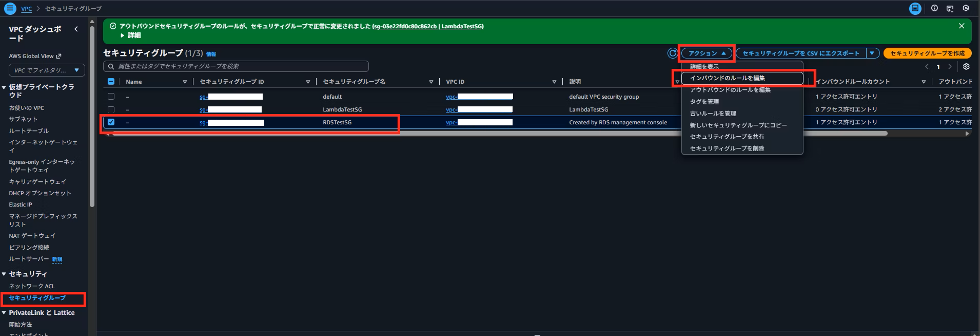Collapse 仮想プライベートクラウド sidebar section

coord(4,87)
